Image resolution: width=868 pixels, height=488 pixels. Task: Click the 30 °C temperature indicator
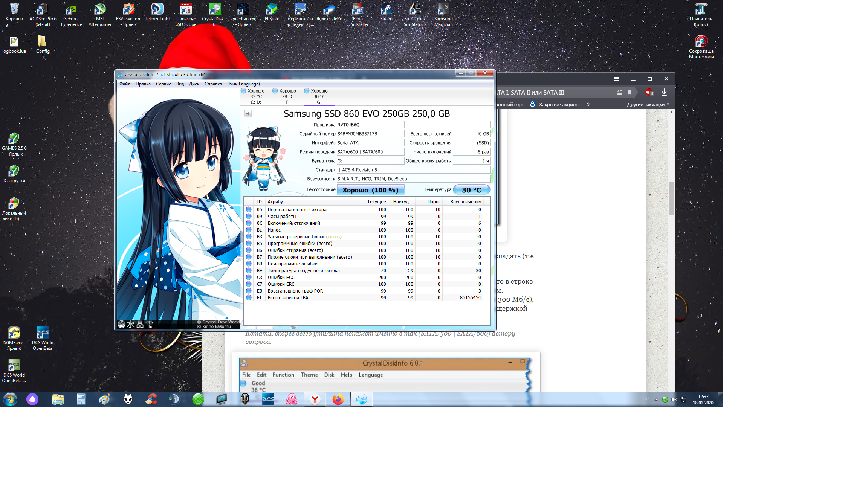click(471, 190)
